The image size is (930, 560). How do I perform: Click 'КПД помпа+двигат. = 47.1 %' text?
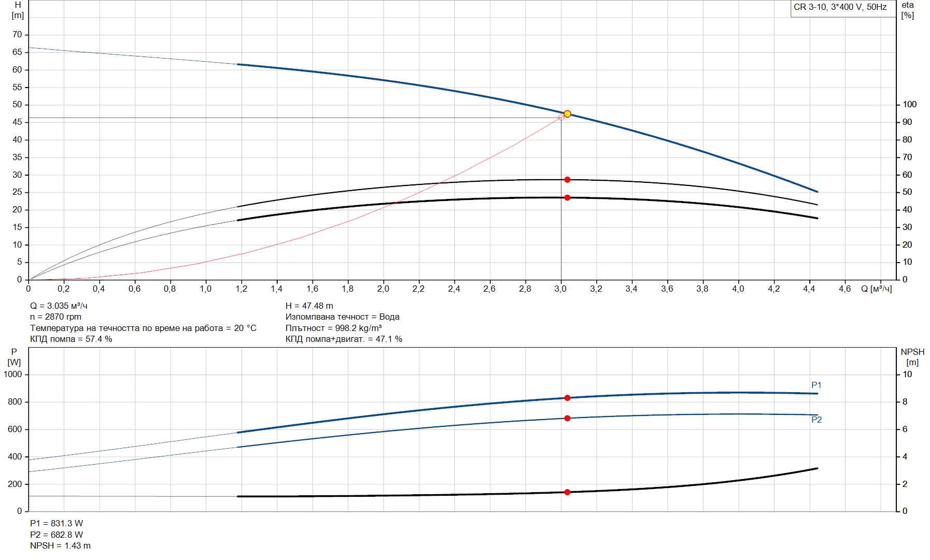point(344,339)
